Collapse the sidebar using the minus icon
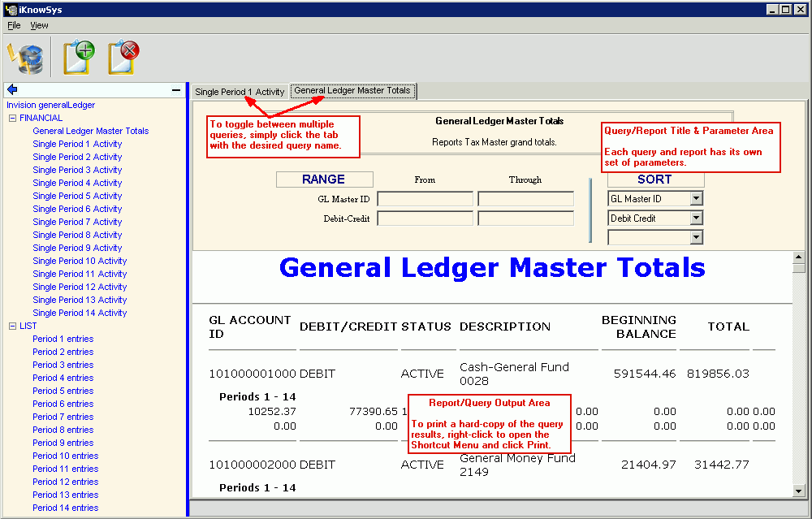Screen dimensions: 812x519 176,89
